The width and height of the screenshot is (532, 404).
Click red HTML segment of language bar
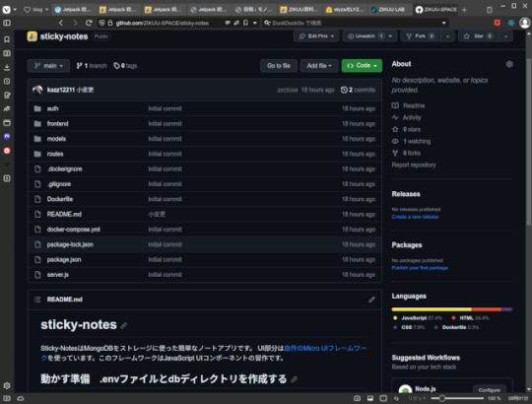pos(487,309)
